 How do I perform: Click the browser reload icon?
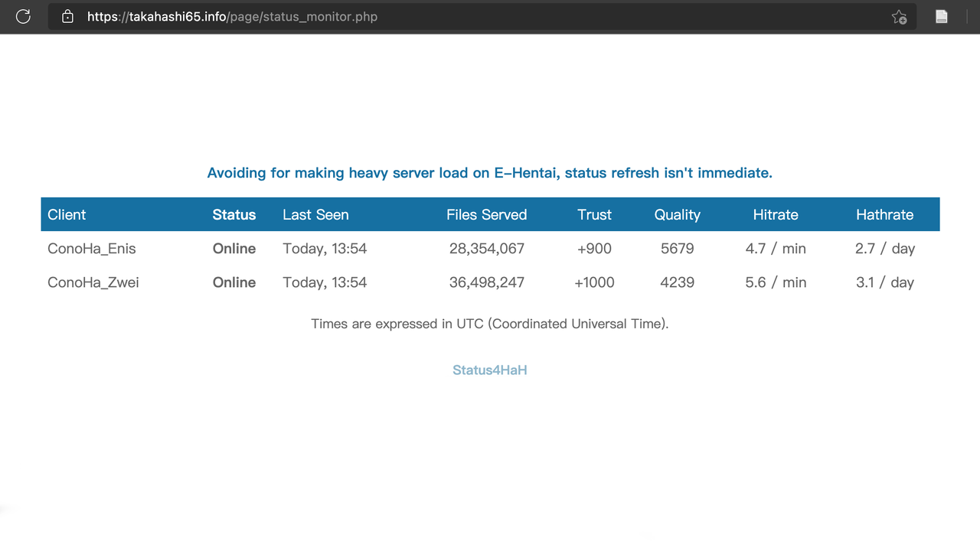click(23, 16)
